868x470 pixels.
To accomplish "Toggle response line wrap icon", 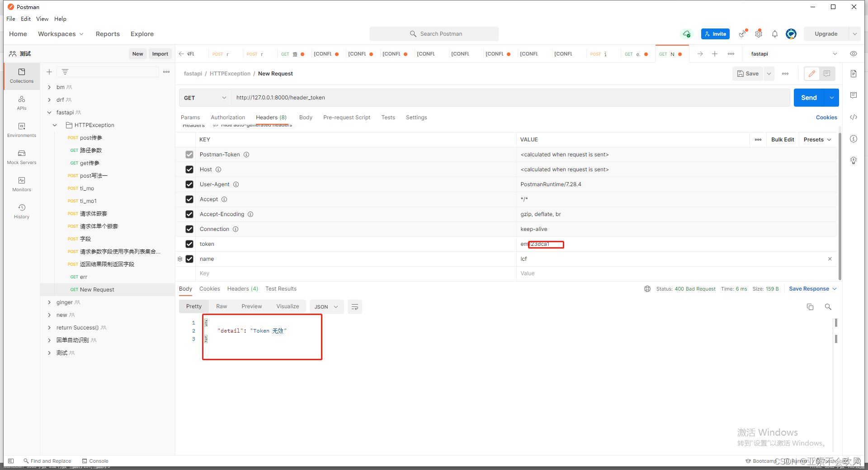I will [355, 307].
